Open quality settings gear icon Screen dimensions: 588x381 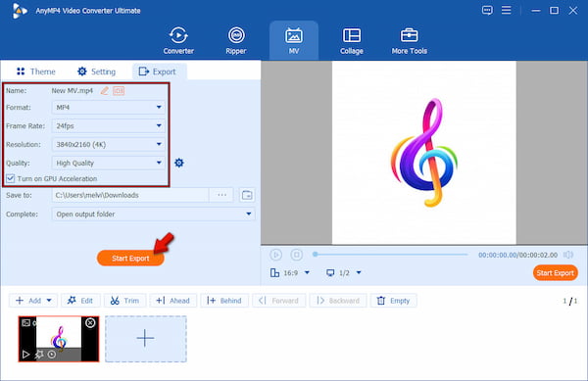click(x=179, y=163)
